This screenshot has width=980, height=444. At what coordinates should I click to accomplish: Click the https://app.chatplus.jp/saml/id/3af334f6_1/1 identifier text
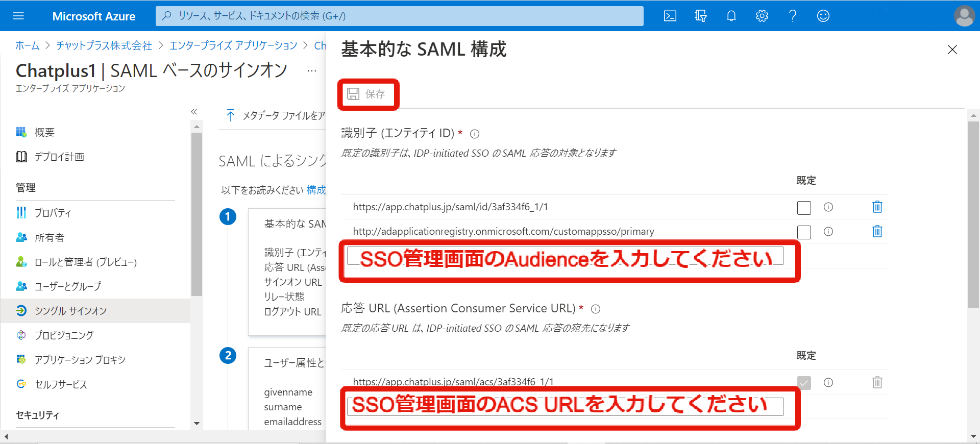(450, 207)
